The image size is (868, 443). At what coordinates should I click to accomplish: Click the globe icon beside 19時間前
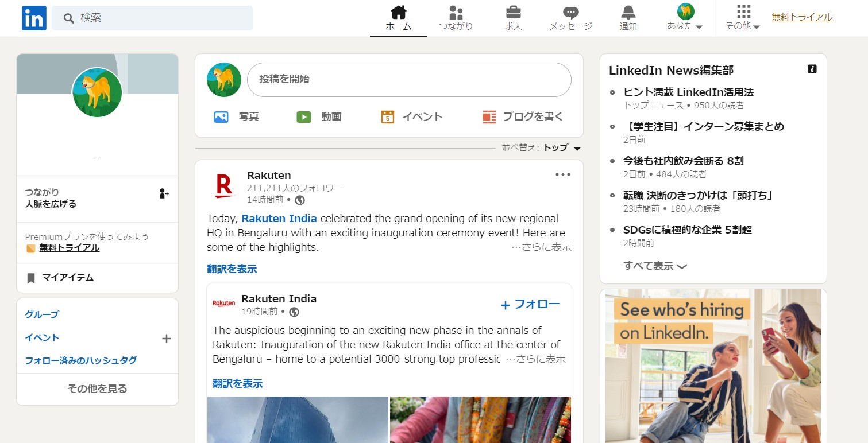(294, 312)
